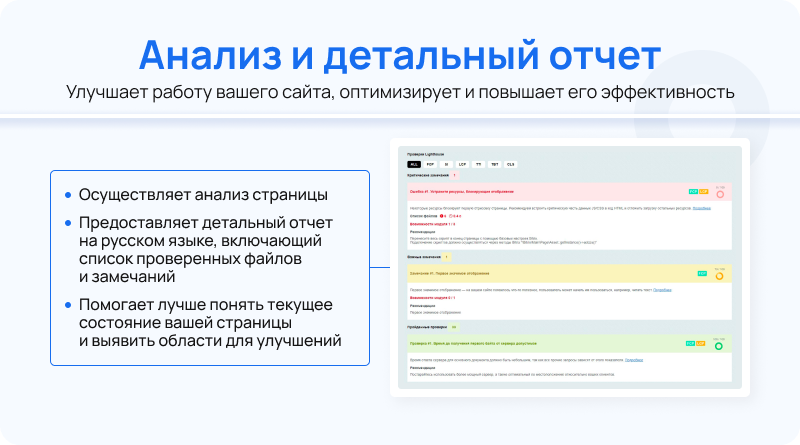This screenshot has height=445, width=800.
Task: Expand the yellow warning #1 header row
Action: 569,274
